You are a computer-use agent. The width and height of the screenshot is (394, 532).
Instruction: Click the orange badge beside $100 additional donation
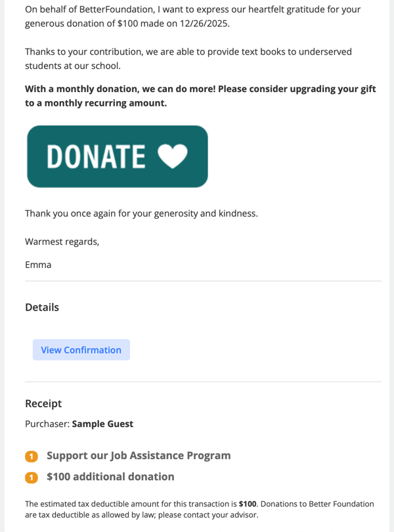tap(32, 477)
